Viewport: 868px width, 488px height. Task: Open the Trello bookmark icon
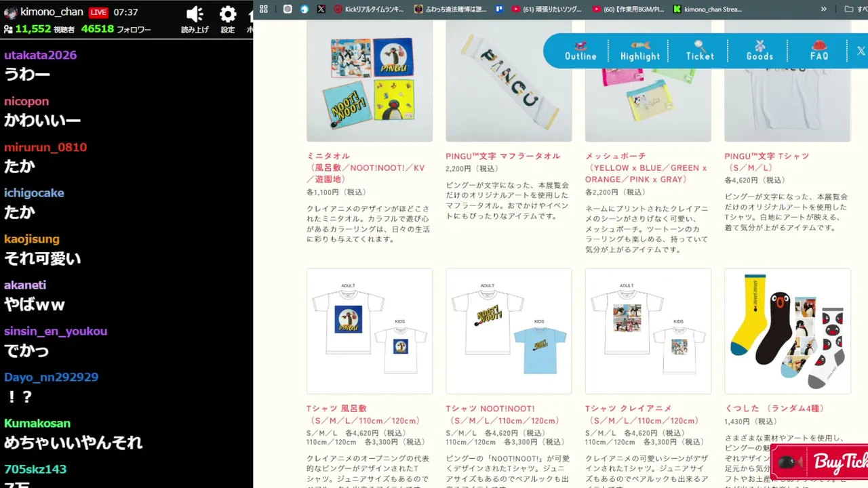click(x=499, y=9)
